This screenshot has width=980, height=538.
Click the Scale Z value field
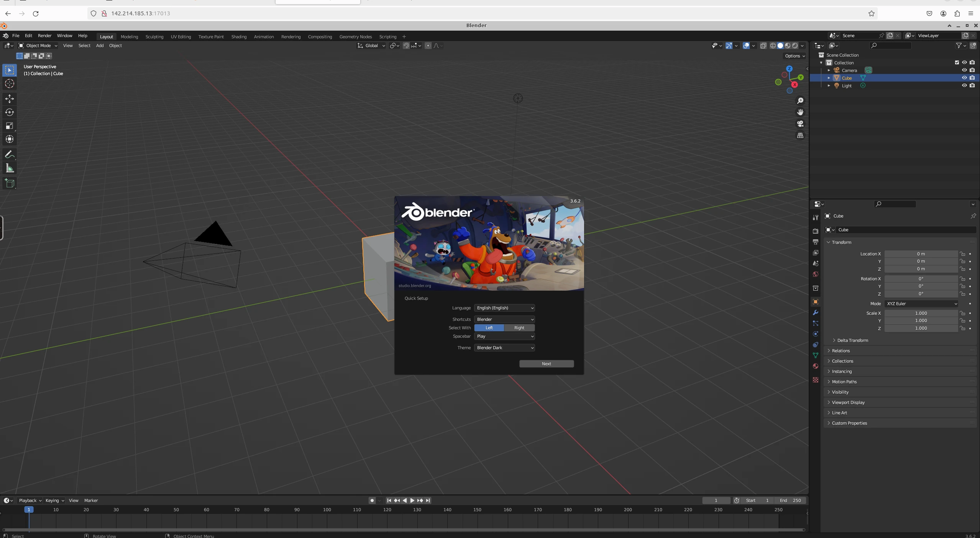click(x=921, y=328)
